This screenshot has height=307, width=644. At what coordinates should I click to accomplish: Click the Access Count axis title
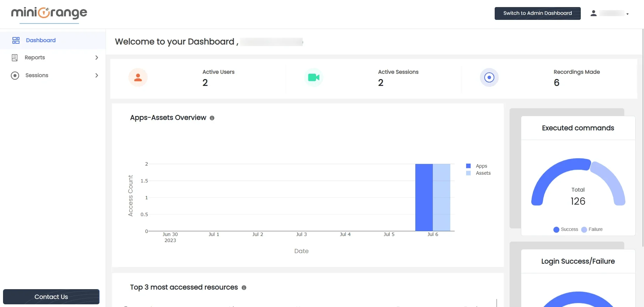(130, 196)
